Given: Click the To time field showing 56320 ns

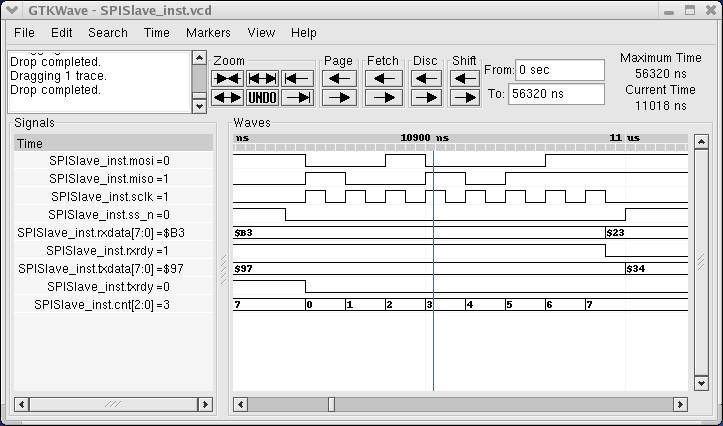Looking at the screenshot, I should [557, 94].
